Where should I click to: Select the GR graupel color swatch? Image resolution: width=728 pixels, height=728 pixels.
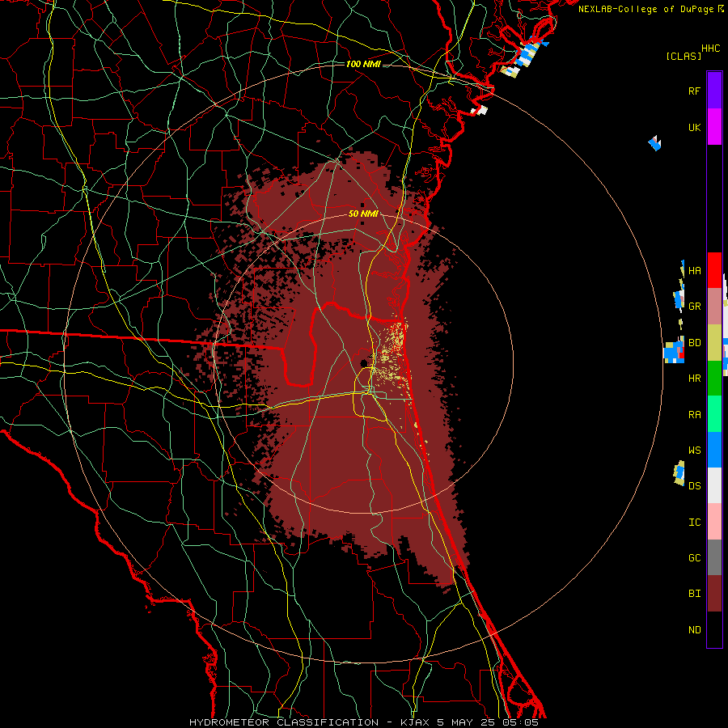714,307
